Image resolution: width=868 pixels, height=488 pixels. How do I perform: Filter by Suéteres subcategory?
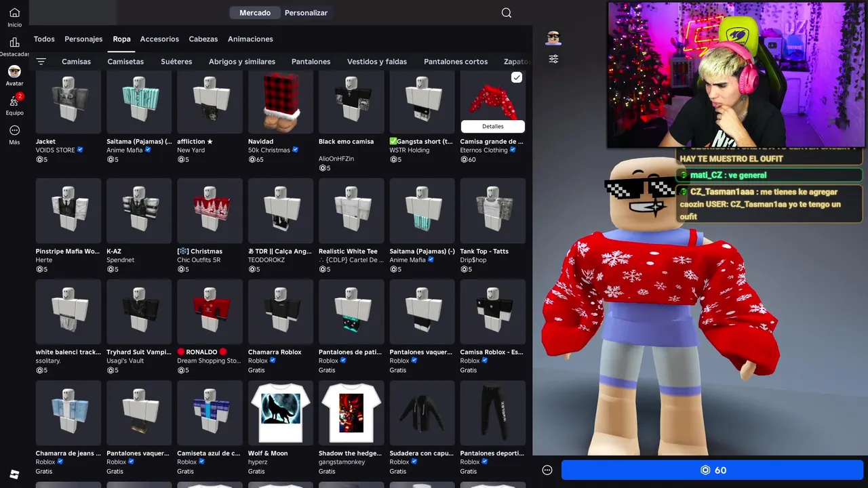click(x=176, y=62)
